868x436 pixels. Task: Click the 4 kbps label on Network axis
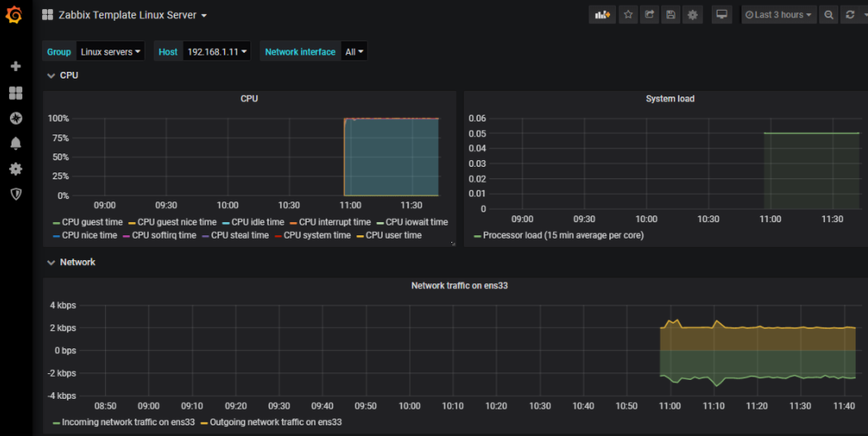[x=63, y=306]
